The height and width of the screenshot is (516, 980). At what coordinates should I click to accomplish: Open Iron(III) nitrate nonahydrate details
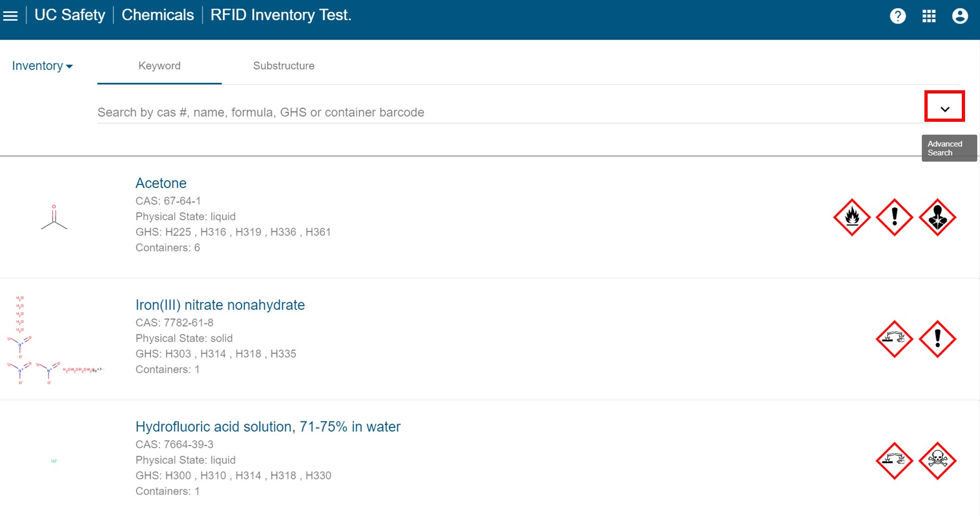coord(220,304)
